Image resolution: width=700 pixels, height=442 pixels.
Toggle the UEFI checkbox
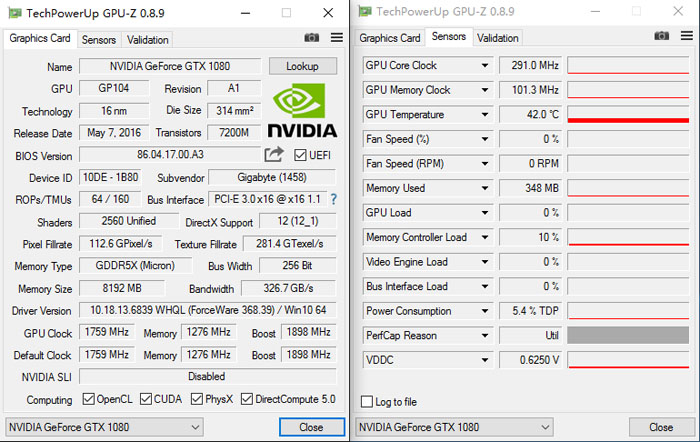[300, 155]
